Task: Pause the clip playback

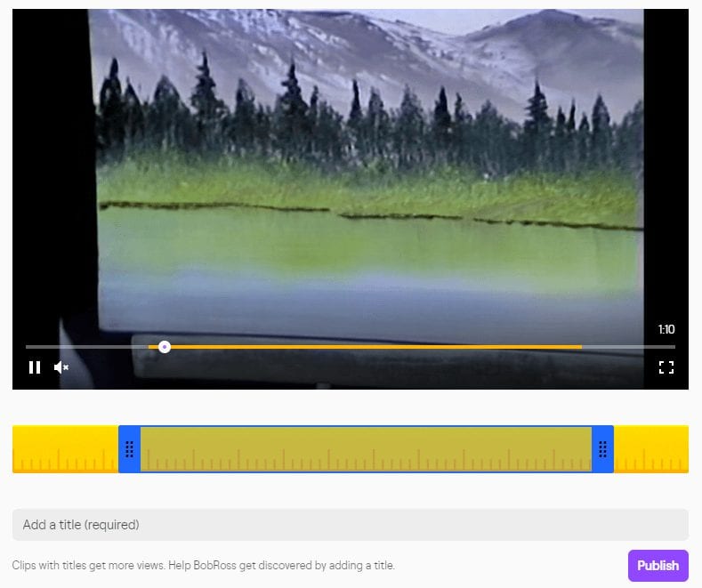Action: (35, 367)
